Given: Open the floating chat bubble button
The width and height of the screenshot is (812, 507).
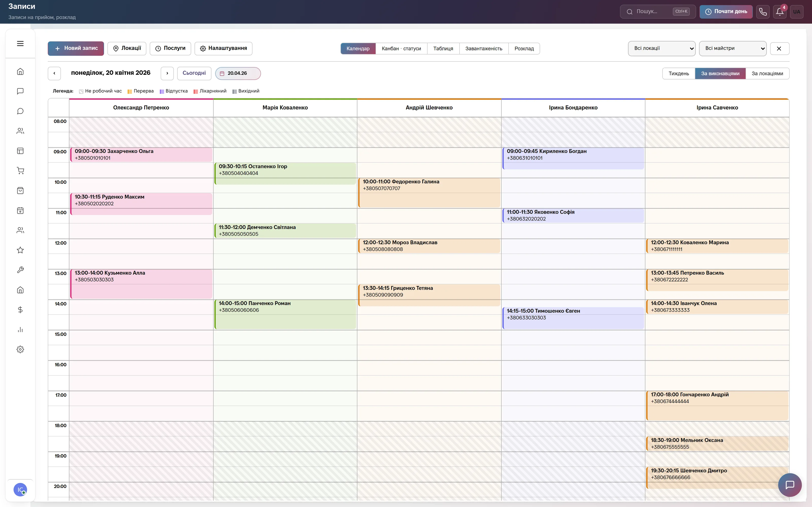Looking at the screenshot, I should click(x=790, y=485).
